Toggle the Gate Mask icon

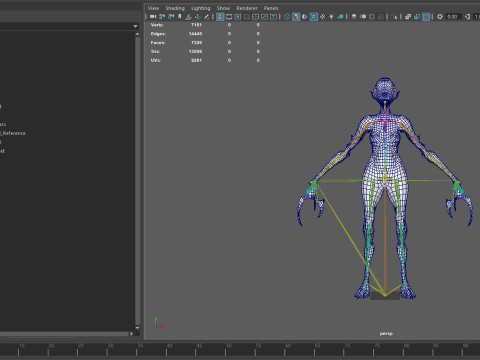[247, 16]
